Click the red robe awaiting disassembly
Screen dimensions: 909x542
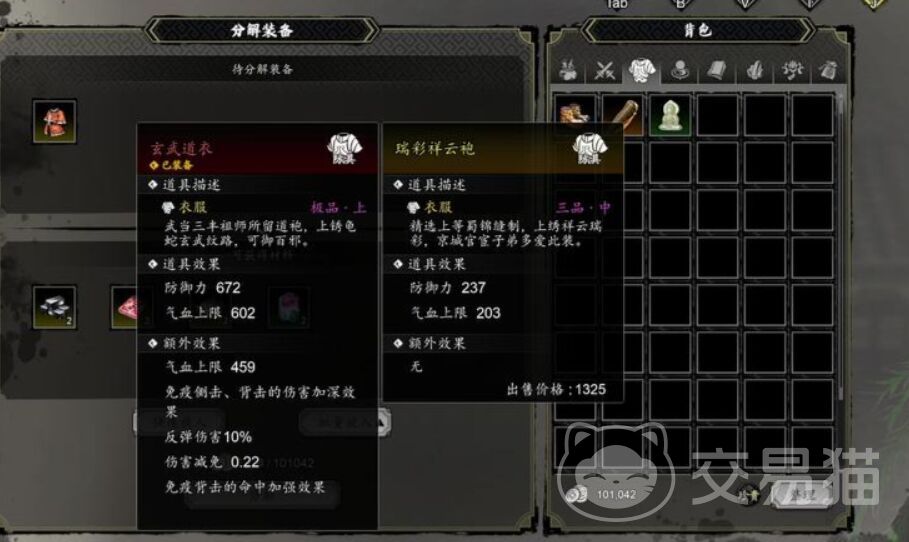(x=54, y=122)
